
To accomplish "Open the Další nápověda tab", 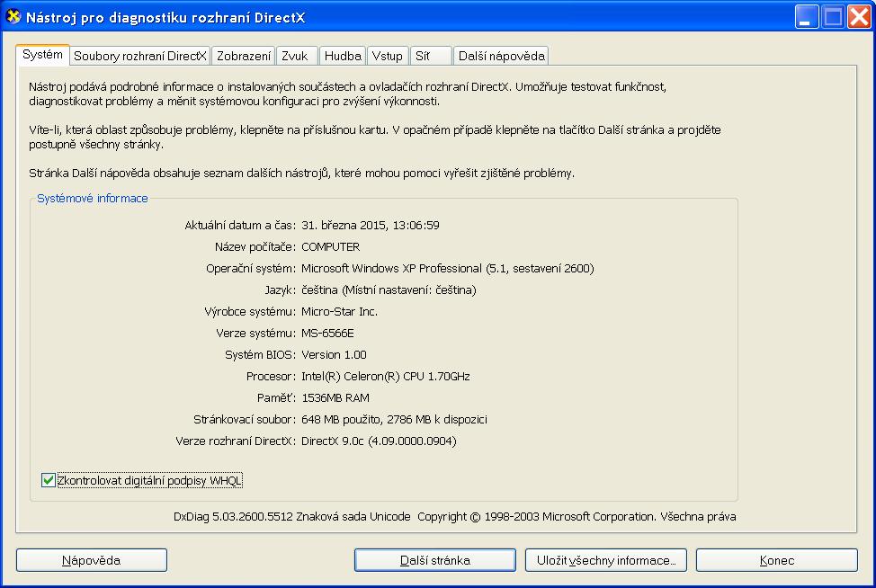I will [501, 56].
